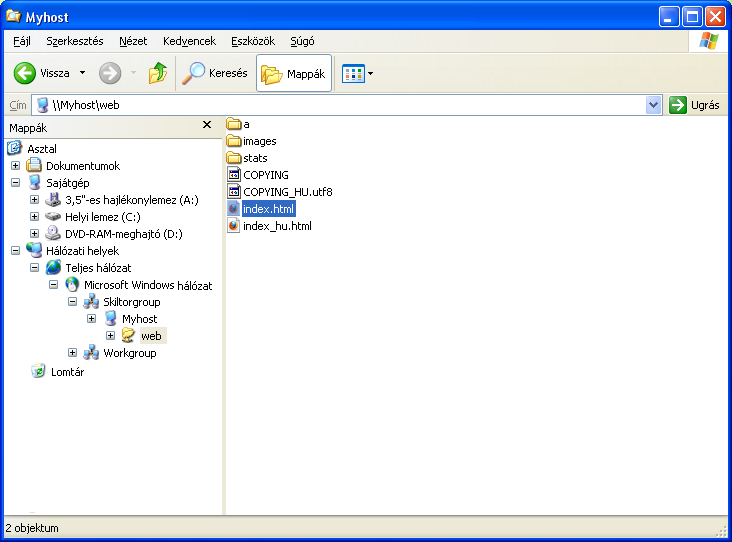
Task: Collapse the Sajátgép tree node
Action: (x=15, y=183)
